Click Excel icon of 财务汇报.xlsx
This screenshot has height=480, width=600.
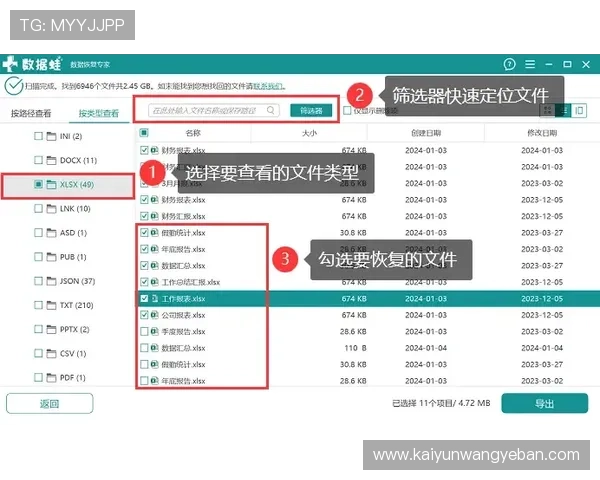(154, 216)
